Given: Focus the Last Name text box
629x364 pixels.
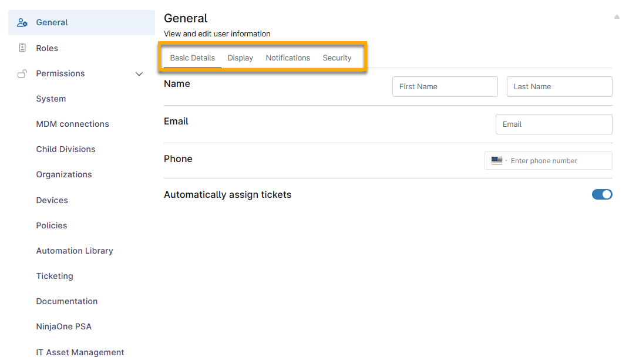Looking at the screenshot, I should tap(559, 86).
